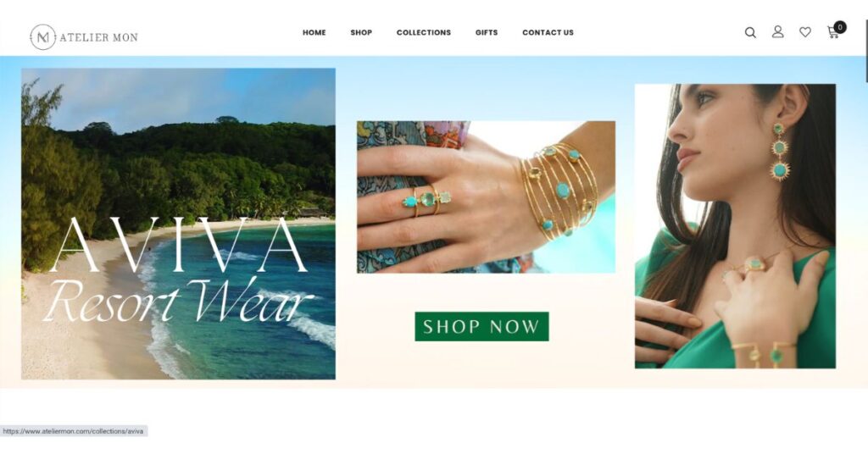Open the Shop menu
Image resolution: width=868 pixels, height=454 pixels.
pos(361,33)
